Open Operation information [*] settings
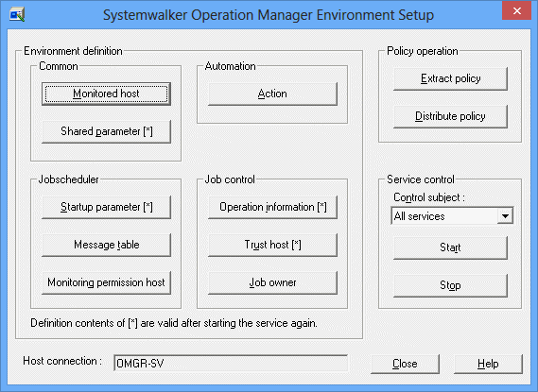 272,207
